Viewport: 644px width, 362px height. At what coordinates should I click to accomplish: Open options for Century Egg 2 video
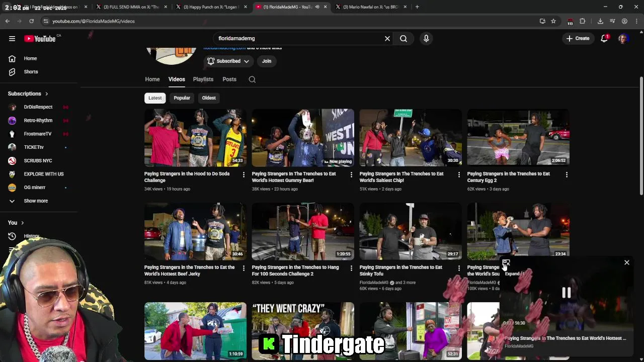tap(567, 175)
